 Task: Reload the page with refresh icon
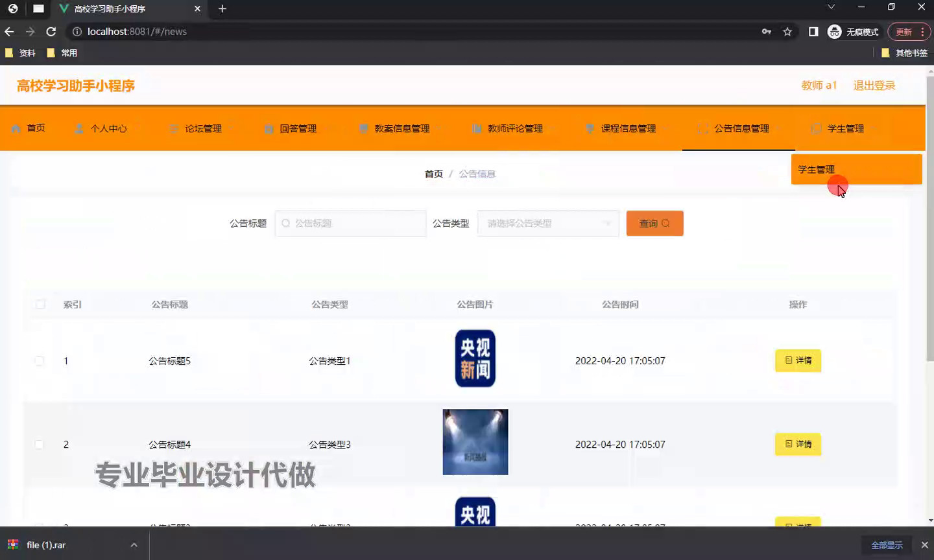pyautogui.click(x=51, y=31)
